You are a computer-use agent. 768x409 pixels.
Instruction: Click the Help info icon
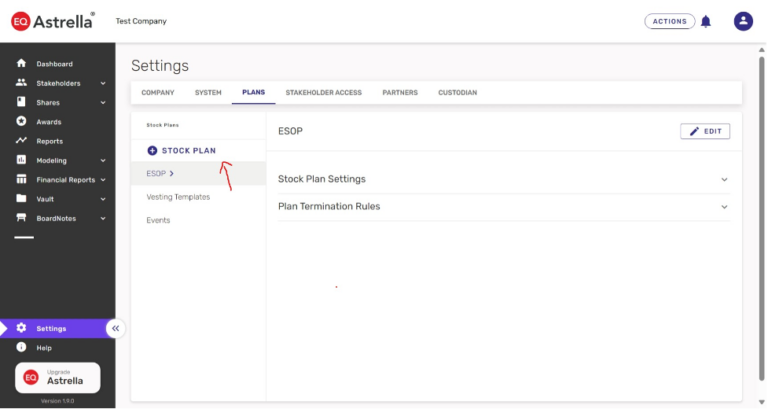click(x=21, y=347)
